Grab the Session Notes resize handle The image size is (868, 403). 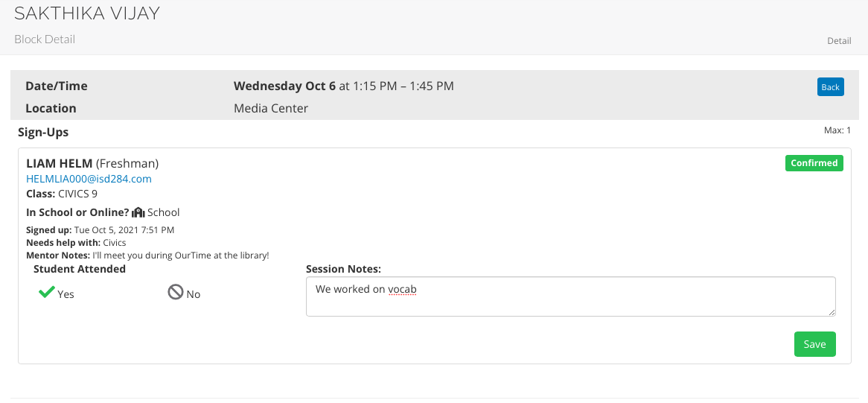(832, 312)
